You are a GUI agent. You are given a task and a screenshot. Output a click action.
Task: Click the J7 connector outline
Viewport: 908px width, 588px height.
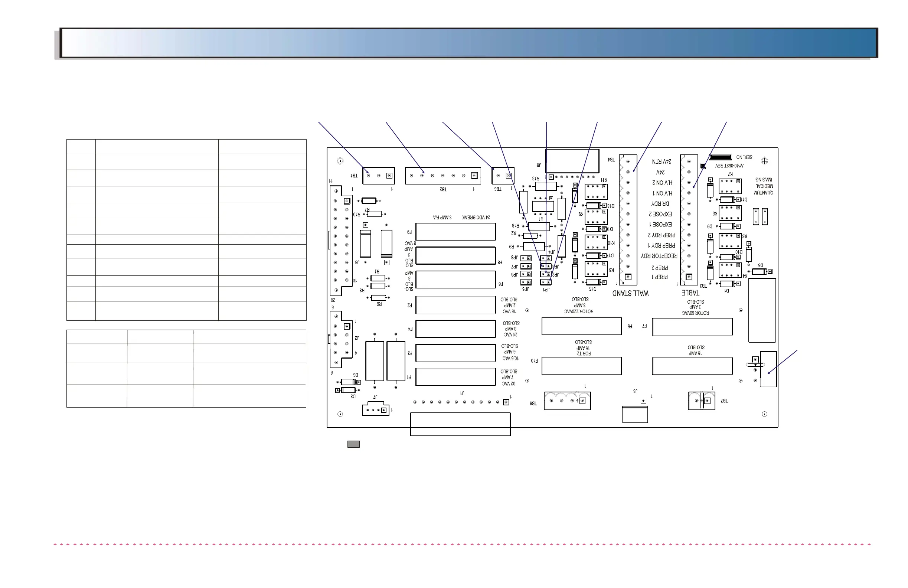click(375, 409)
